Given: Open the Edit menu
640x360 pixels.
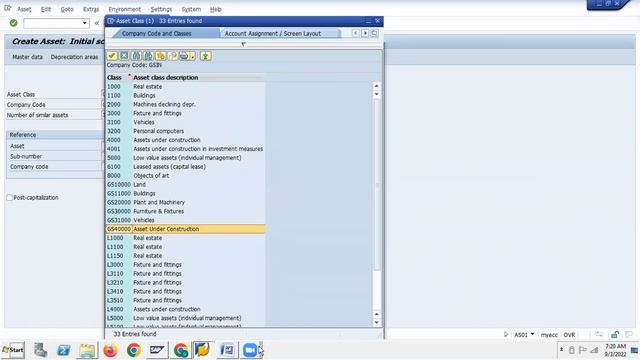Looking at the screenshot, I should point(46,9).
